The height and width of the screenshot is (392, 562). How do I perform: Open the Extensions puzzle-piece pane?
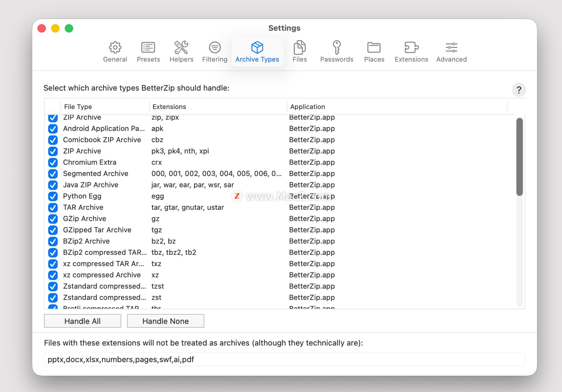point(411,52)
